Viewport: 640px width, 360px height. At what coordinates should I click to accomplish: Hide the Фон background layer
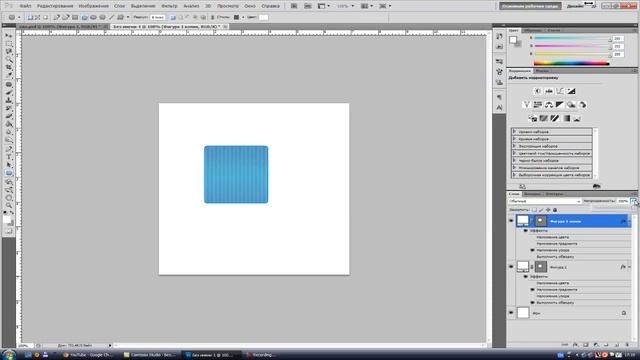(511, 313)
